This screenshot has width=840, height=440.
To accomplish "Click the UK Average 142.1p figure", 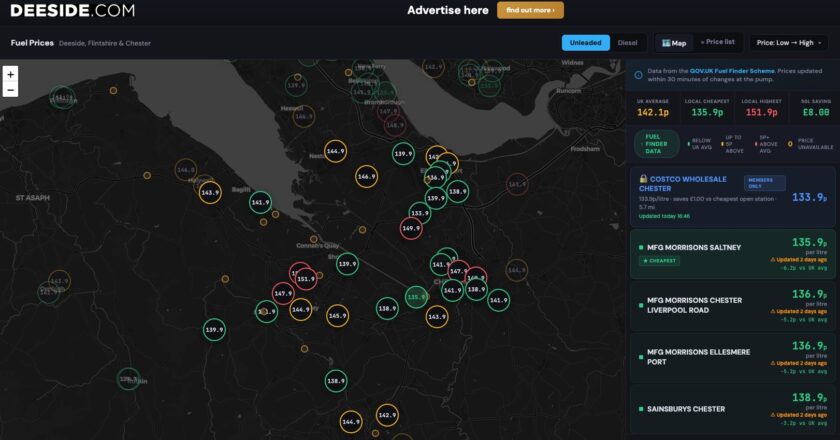I will (x=653, y=113).
